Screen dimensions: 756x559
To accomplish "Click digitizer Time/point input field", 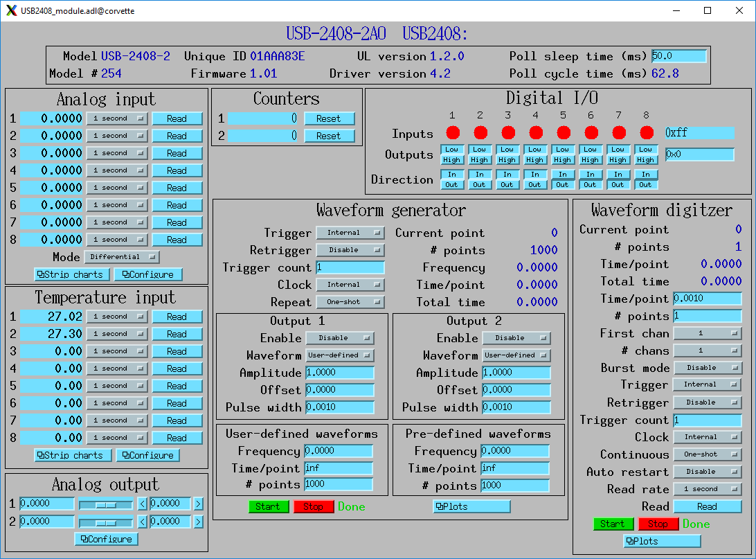I will tap(708, 299).
